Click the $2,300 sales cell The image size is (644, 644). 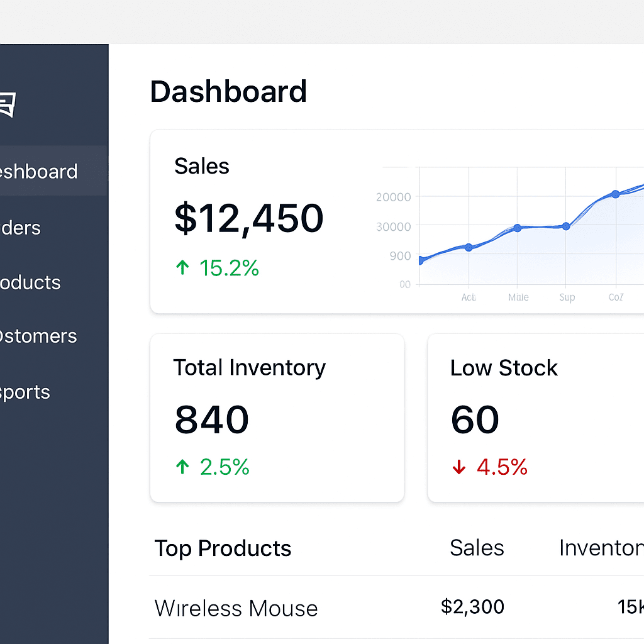point(472,607)
